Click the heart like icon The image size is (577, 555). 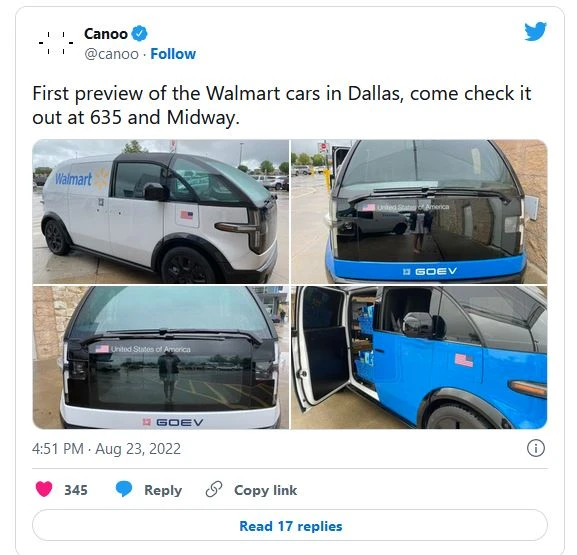44,489
